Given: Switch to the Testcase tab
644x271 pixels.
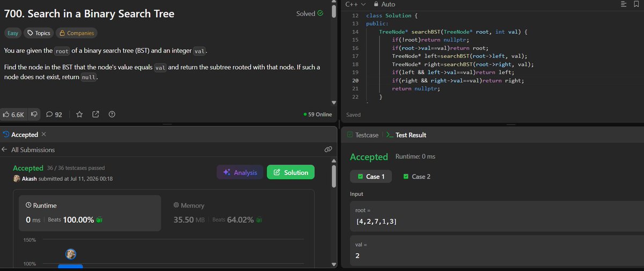Looking at the screenshot, I should (x=362, y=135).
